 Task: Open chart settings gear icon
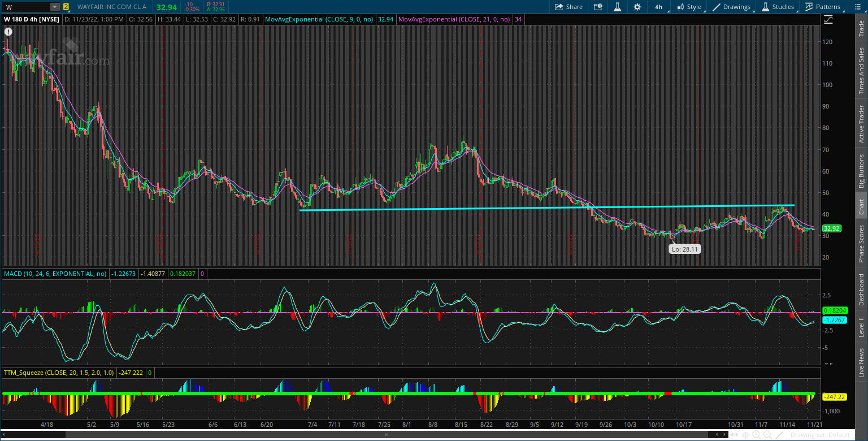pyautogui.click(x=637, y=7)
